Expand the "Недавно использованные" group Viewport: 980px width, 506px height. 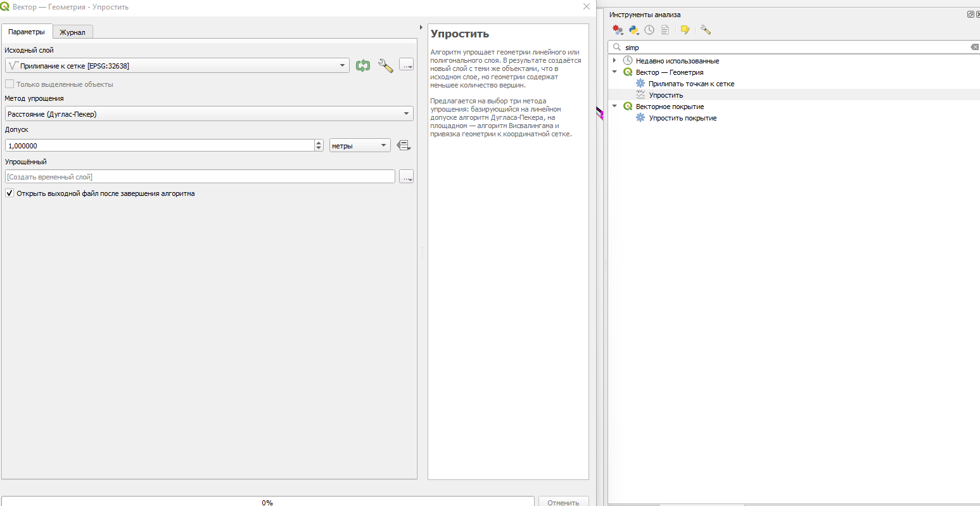[614, 61]
